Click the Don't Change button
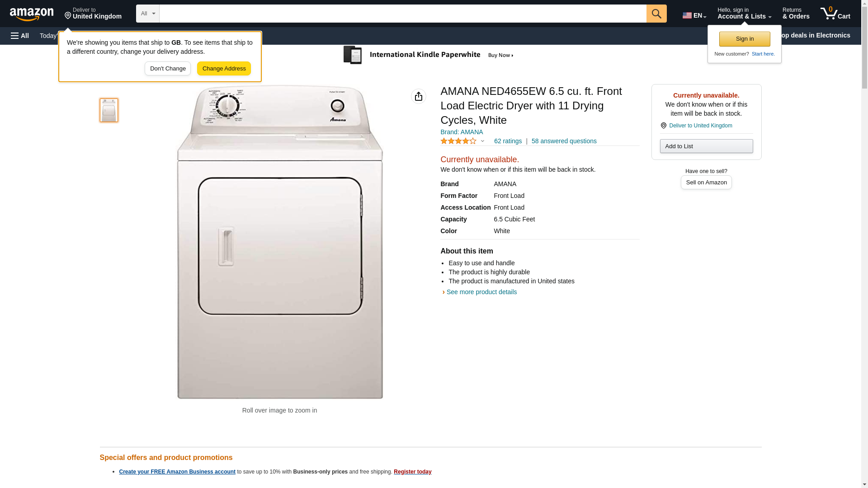The width and height of the screenshot is (868, 488). click(x=168, y=69)
